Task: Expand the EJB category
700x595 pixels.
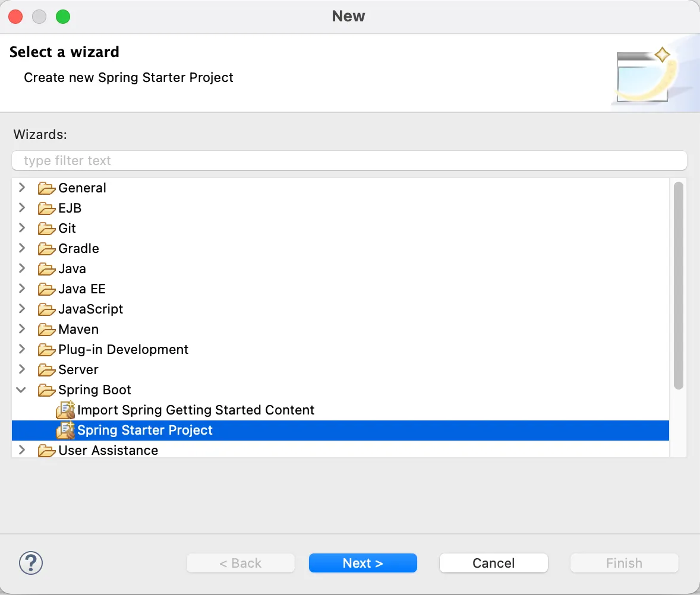Action: coord(21,207)
